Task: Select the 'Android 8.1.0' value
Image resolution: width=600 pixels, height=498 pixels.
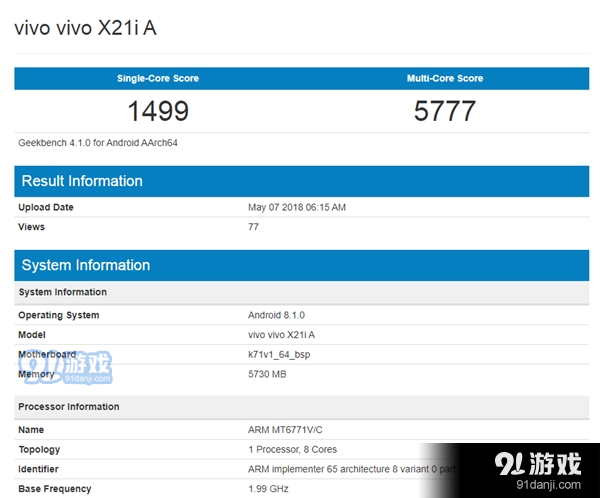Action: [x=276, y=315]
